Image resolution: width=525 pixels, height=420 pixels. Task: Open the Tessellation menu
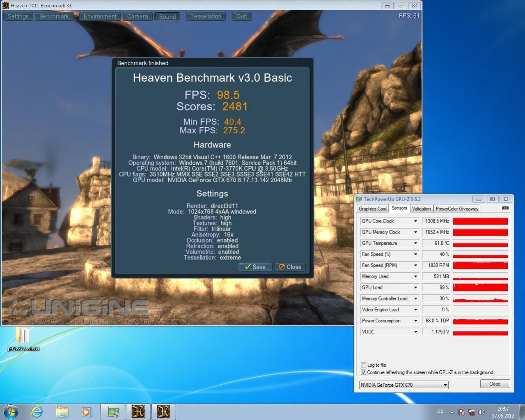point(206,16)
